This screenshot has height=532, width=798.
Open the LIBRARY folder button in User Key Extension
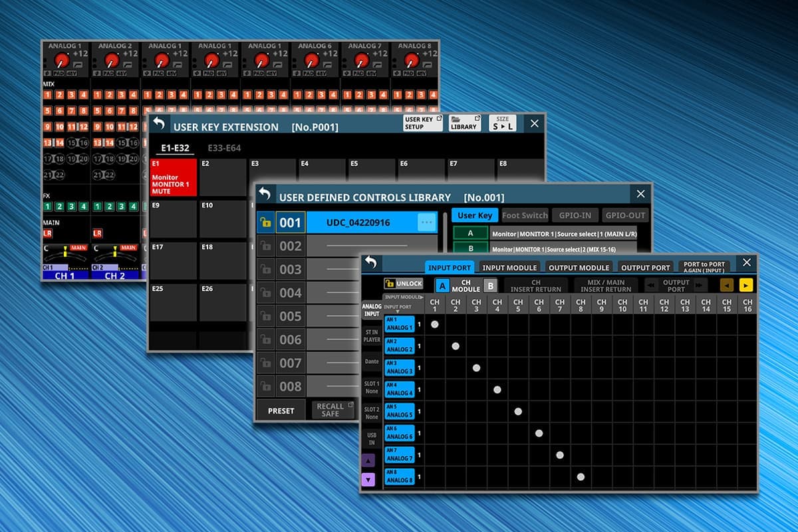coord(464,123)
